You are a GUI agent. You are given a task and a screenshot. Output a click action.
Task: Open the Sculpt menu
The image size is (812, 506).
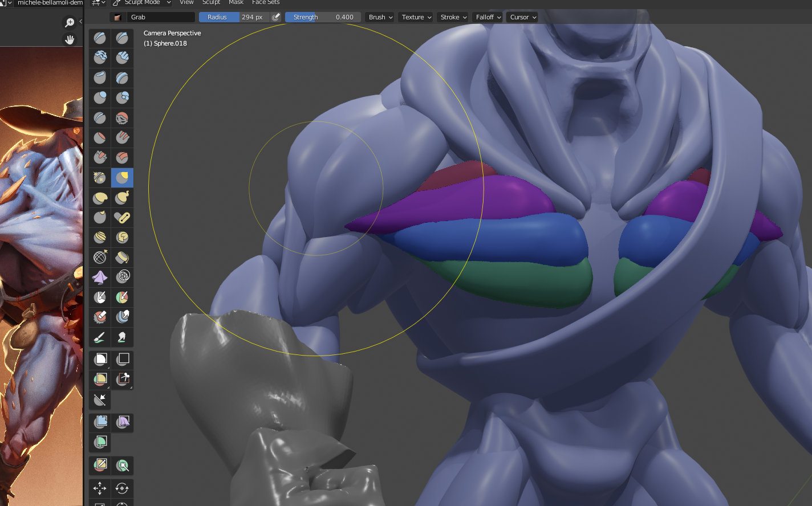coord(211,3)
